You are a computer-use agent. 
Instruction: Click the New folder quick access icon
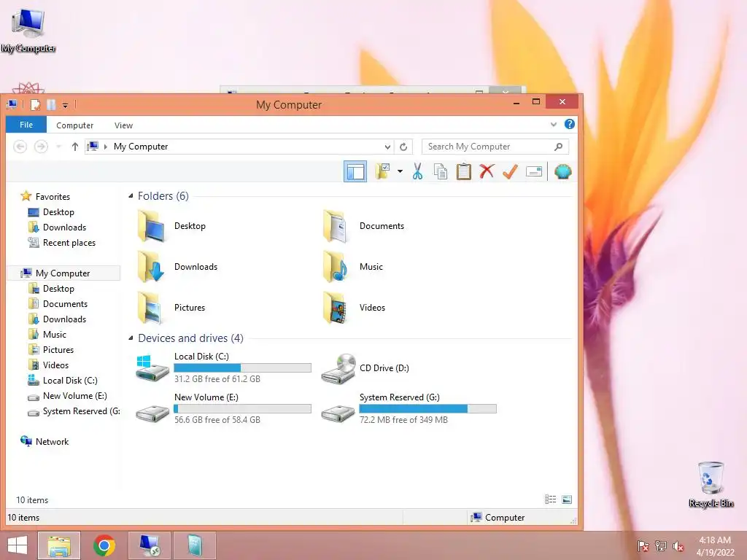[x=51, y=104]
